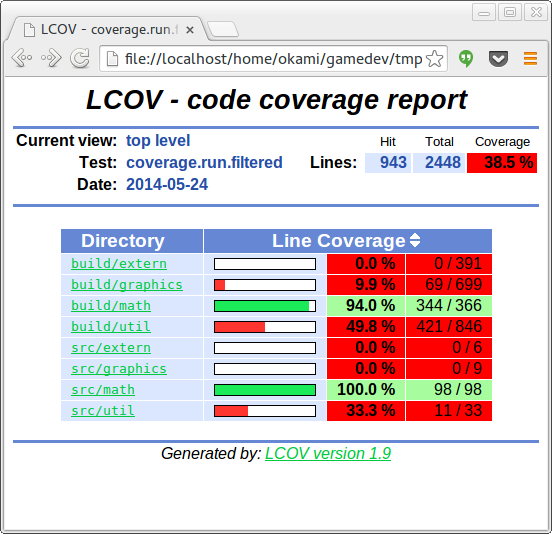
Task: Open the build/graphics directory link
Action: (127, 285)
